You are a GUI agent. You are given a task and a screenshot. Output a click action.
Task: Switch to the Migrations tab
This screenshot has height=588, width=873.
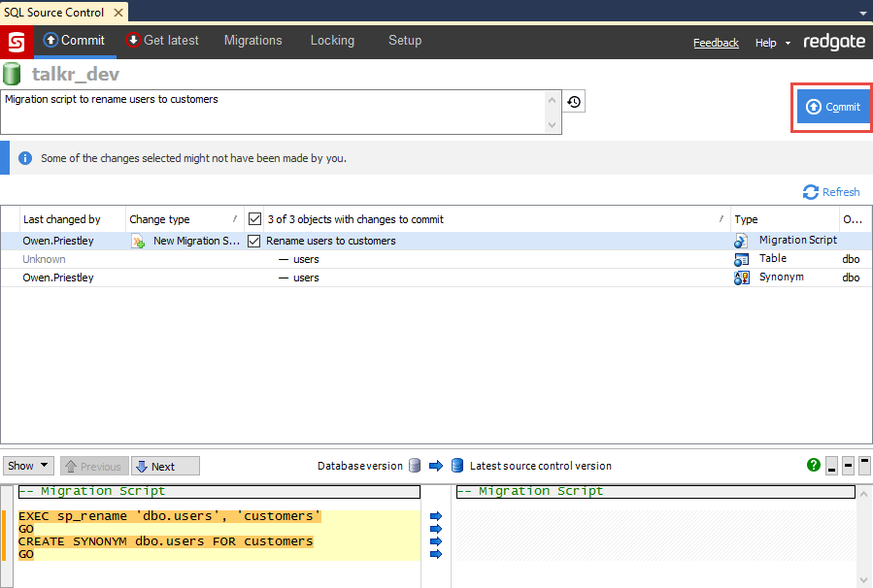252,41
